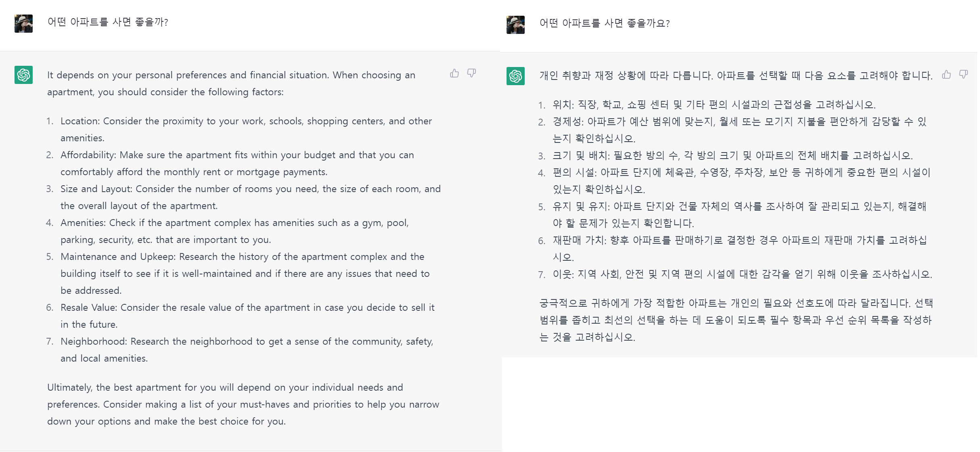Give a thumbs down to the English answer
This screenshot has width=980, height=452.
tap(472, 73)
